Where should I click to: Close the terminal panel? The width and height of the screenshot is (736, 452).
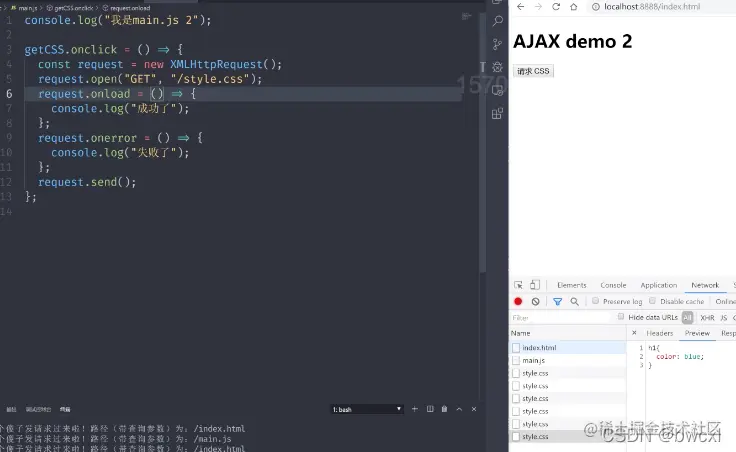coord(474,409)
